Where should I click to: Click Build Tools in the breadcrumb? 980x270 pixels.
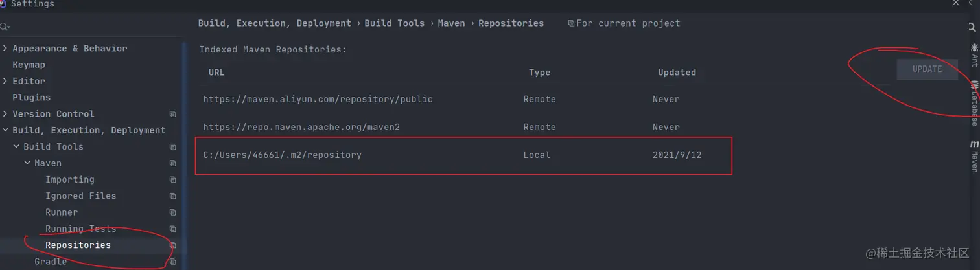[394, 23]
